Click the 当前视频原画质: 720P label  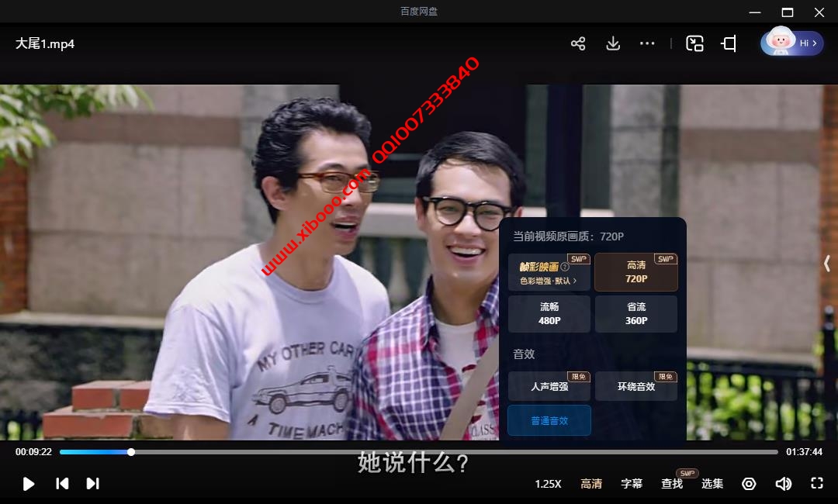[568, 236]
